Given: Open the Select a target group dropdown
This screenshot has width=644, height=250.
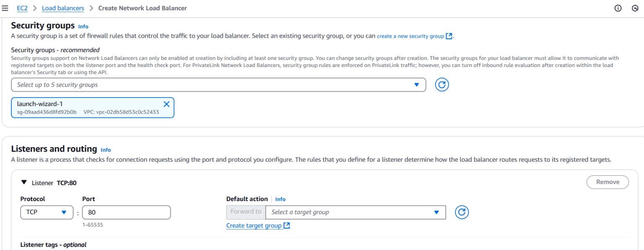Looking at the screenshot, I should coord(356,212).
